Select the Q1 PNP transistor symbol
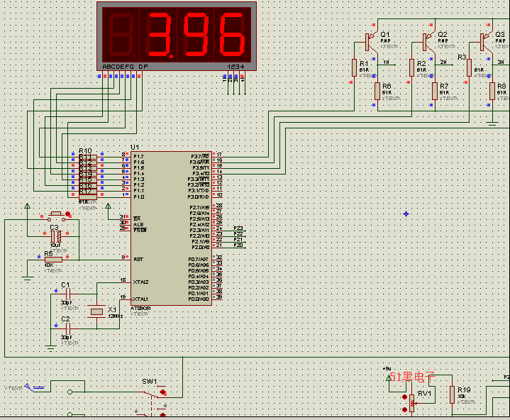This screenshot has height=420, width=510. pyautogui.click(x=370, y=42)
